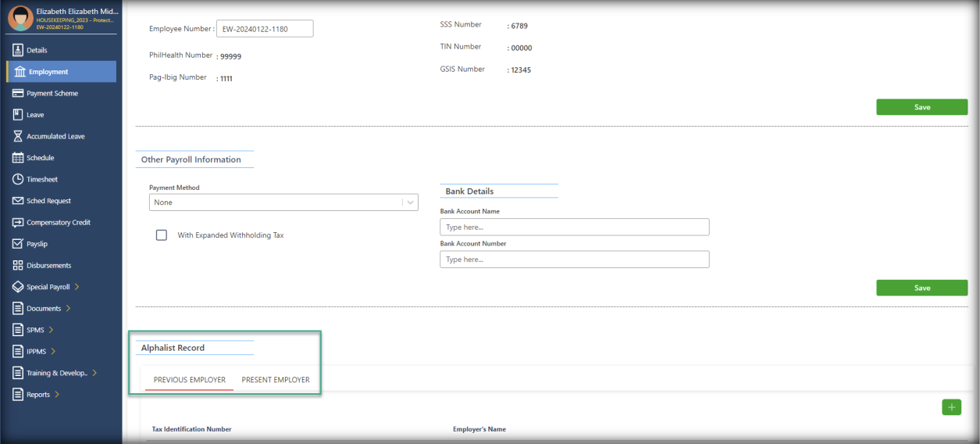
Task: Select the Previous Employer tab
Action: click(x=190, y=380)
